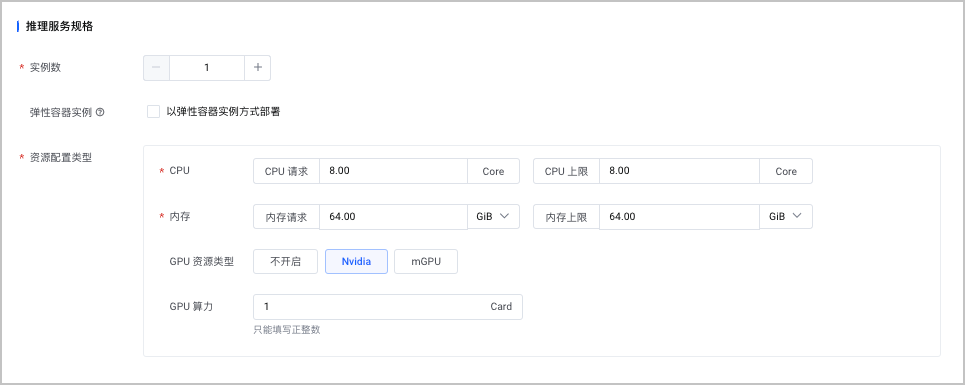Click the CPU 请求 prefix label
The height and width of the screenshot is (385, 965).
tap(286, 171)
